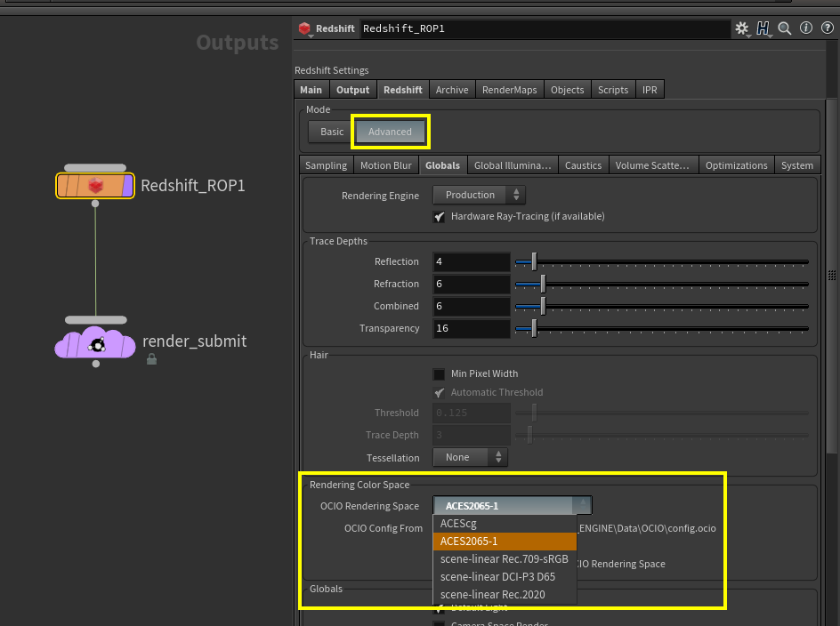Open the Archive tab

coord(452,90)
